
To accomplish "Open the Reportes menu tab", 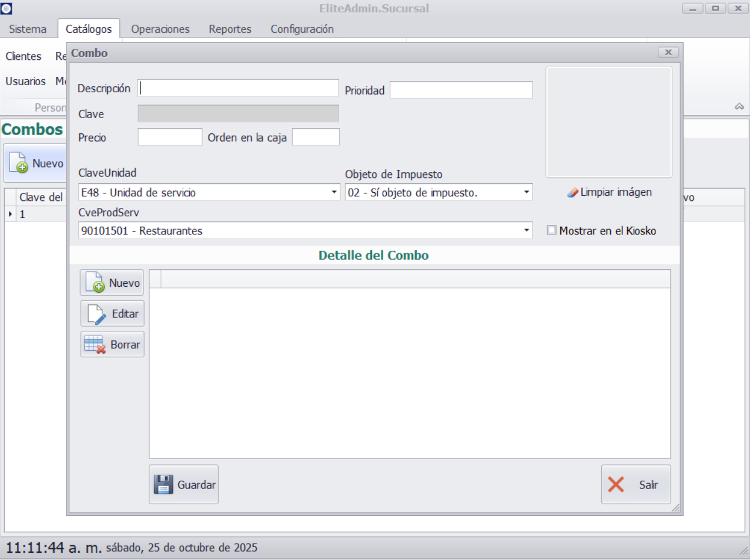I will tap(230, 29).
